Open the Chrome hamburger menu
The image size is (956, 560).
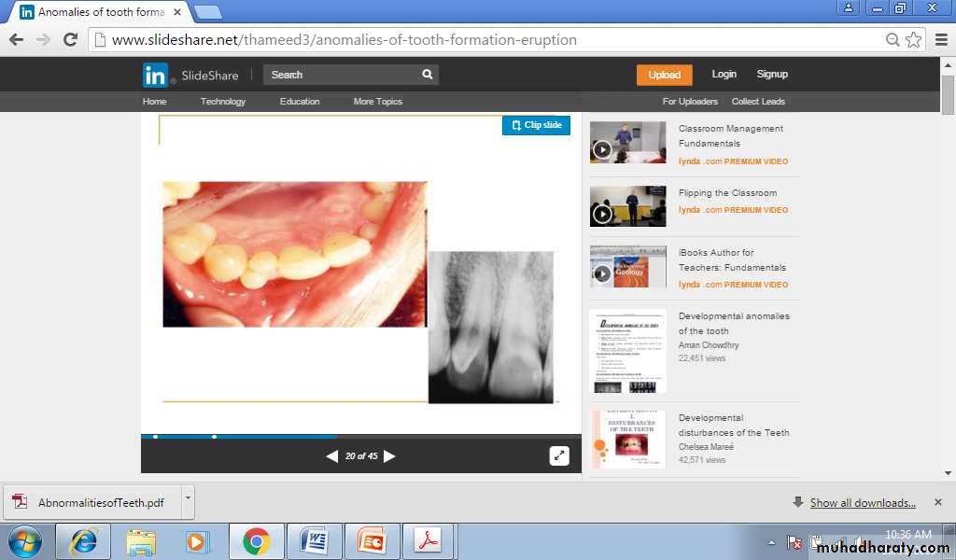click(x=938, y=40)
